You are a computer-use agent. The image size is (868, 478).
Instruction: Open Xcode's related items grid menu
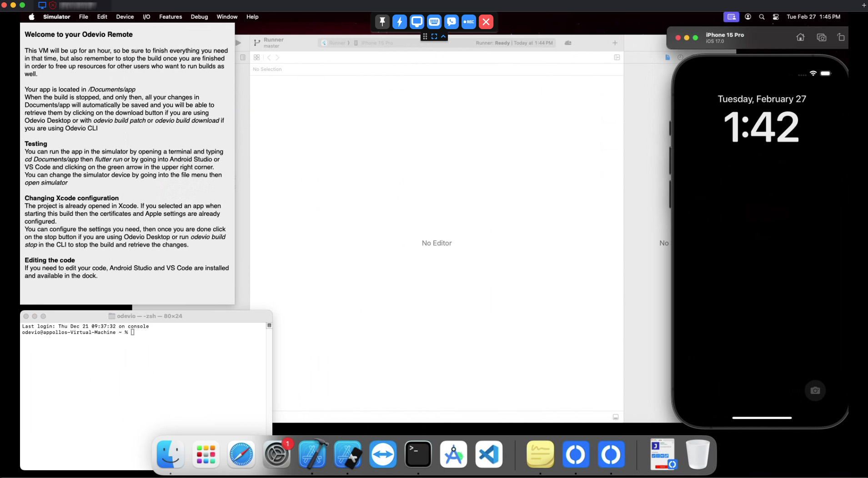point(257,57)
